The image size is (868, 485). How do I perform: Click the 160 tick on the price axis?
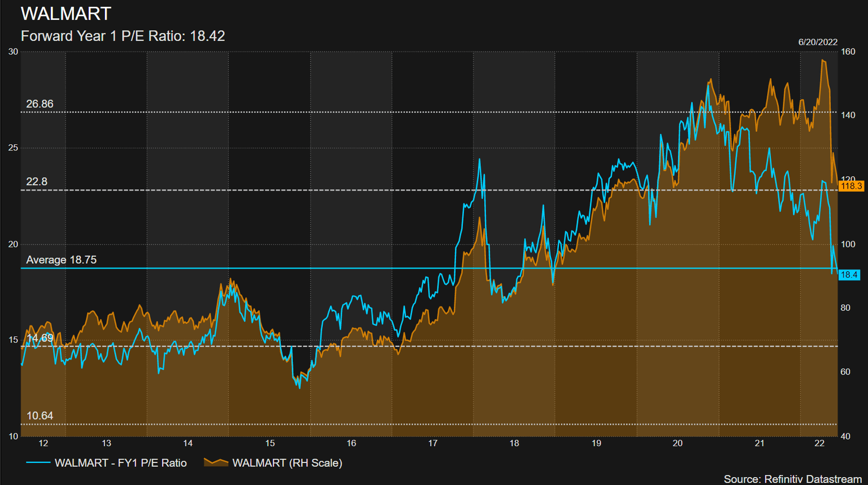point(848,51)
